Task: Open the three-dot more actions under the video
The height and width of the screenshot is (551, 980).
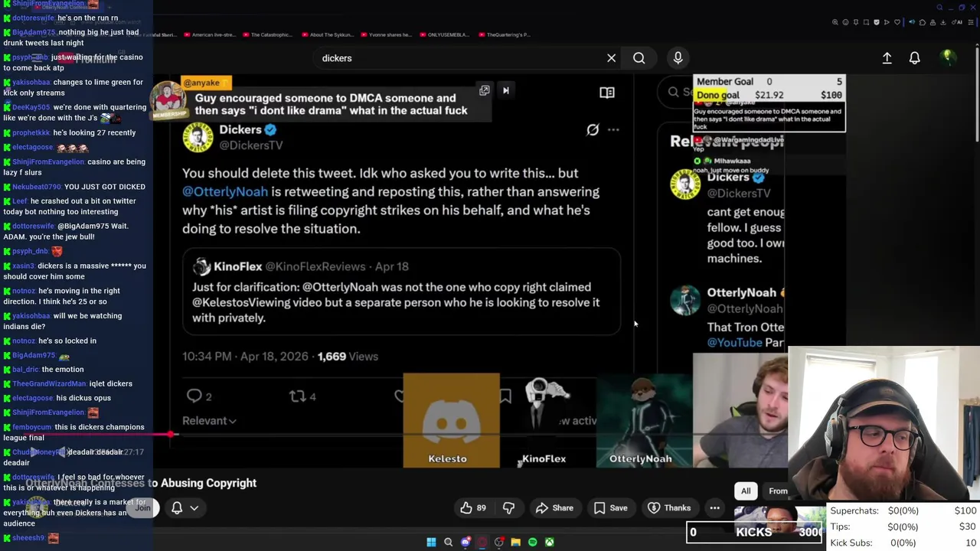Action: [714, 507]
